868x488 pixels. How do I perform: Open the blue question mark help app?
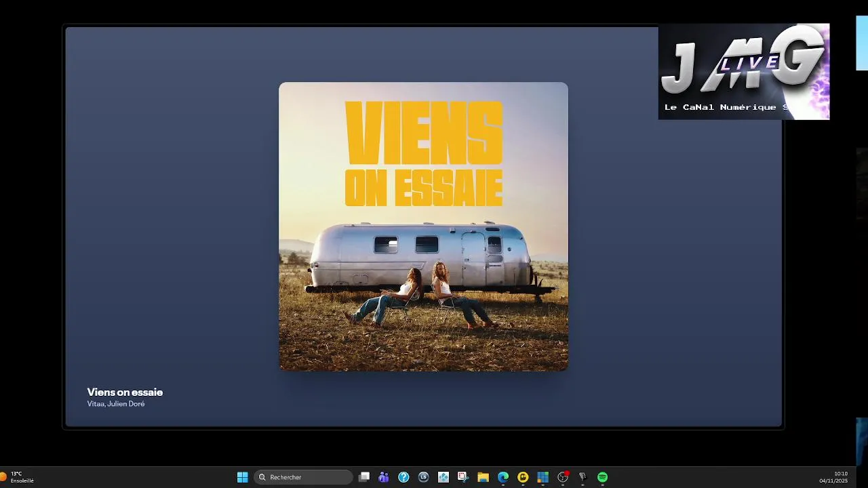pos(403,477)
